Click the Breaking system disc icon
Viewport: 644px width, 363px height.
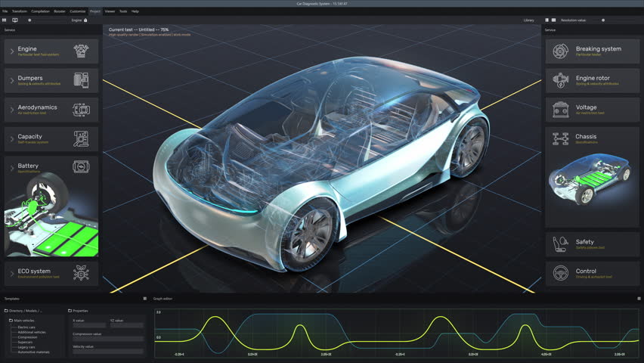(x=560, y=51)
